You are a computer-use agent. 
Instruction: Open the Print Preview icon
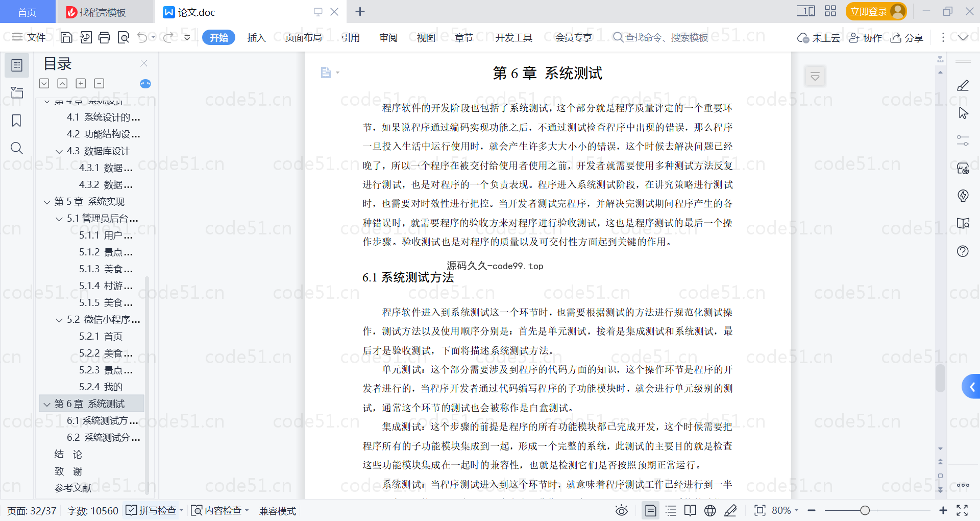(124, 37)
